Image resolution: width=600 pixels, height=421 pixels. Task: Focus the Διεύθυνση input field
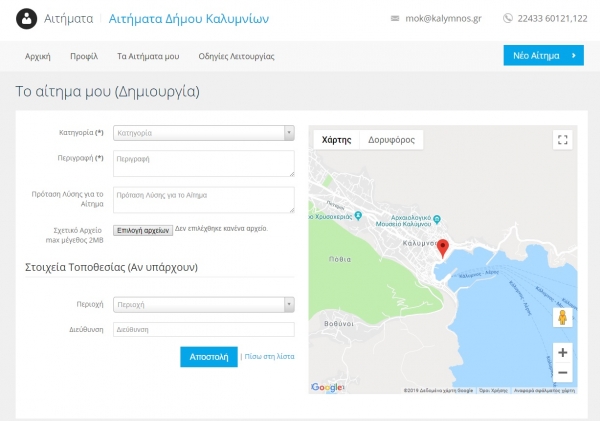tap(204, 330)
